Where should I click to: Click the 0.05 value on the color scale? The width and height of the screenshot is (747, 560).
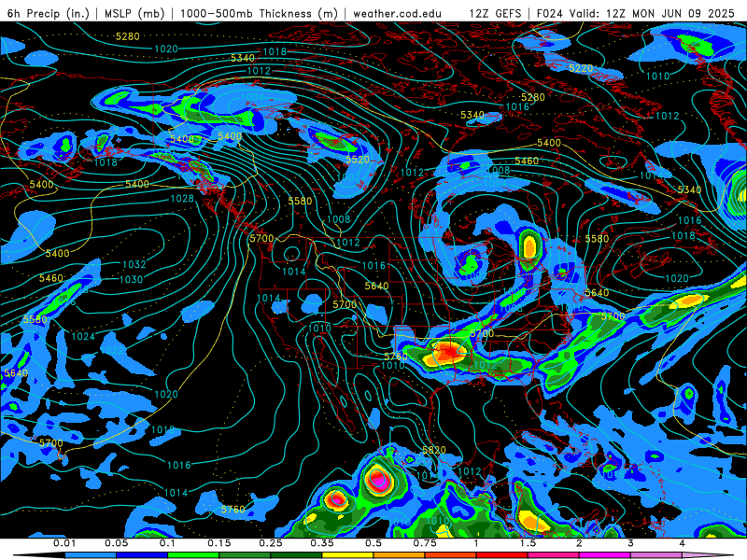[x=116, y=543]
